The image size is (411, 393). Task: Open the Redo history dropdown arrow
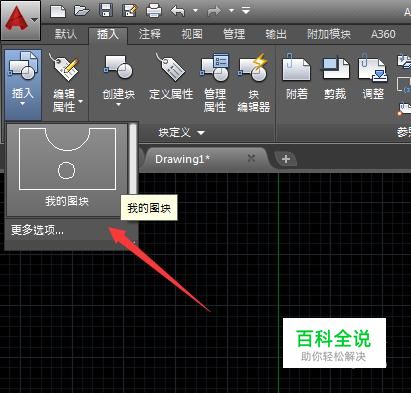231,11
